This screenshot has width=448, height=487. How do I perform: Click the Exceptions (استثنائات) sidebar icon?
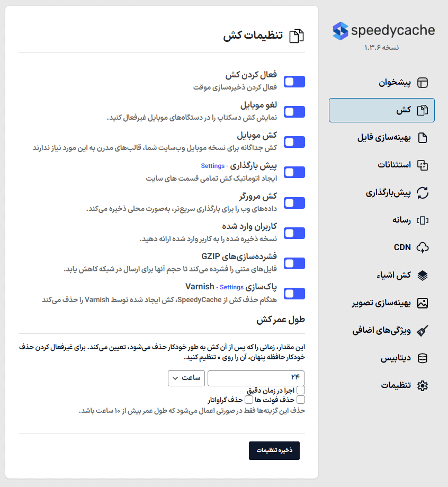pos(423,165)
